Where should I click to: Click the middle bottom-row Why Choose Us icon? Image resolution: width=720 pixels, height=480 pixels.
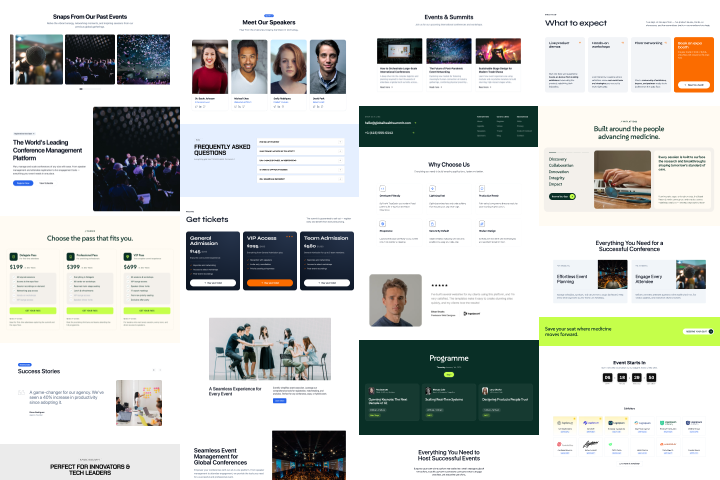432,224
